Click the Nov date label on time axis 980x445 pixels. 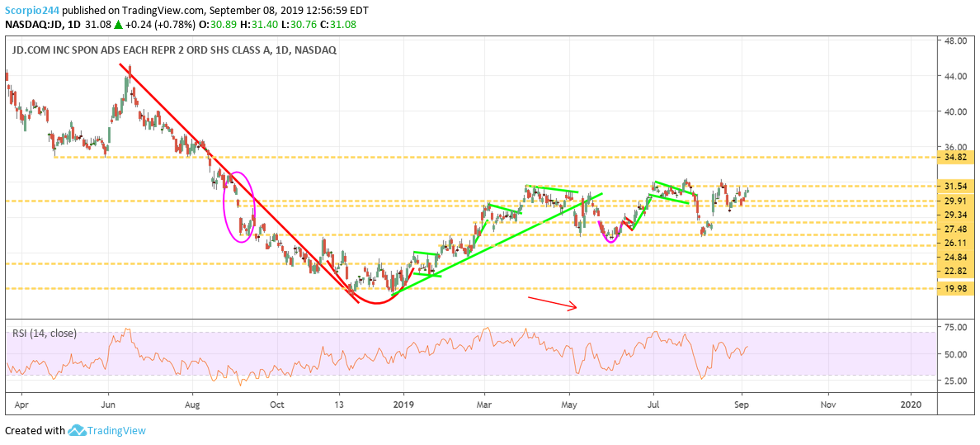click(827, 405)
